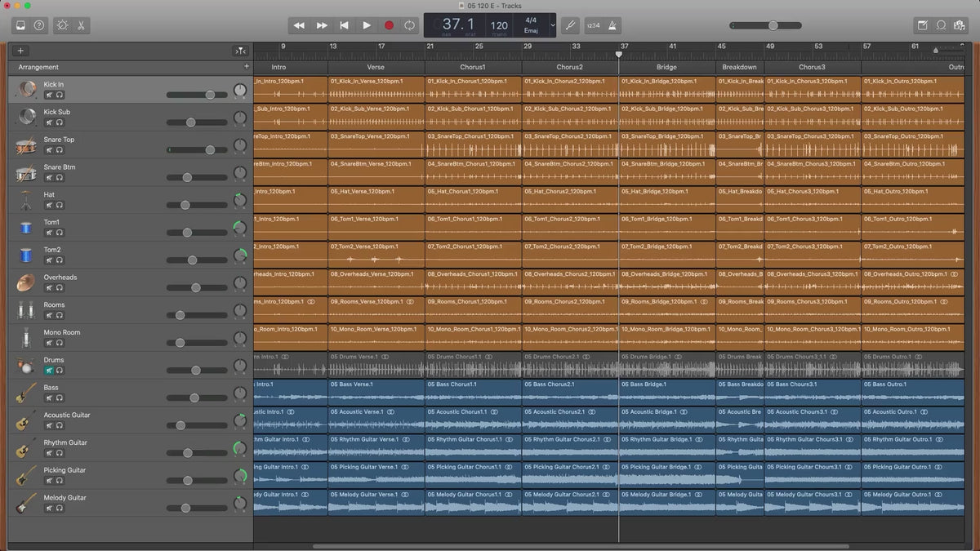Solo the Snare Top track
The image size is (980, 551).
[60, 150]
